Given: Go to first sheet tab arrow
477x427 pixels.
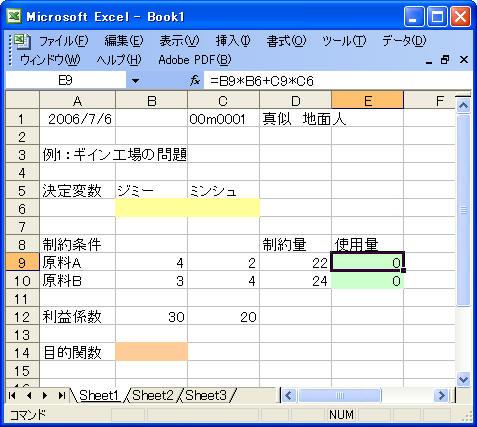Looking at the screenshot, I should click(x=13, y=396).
